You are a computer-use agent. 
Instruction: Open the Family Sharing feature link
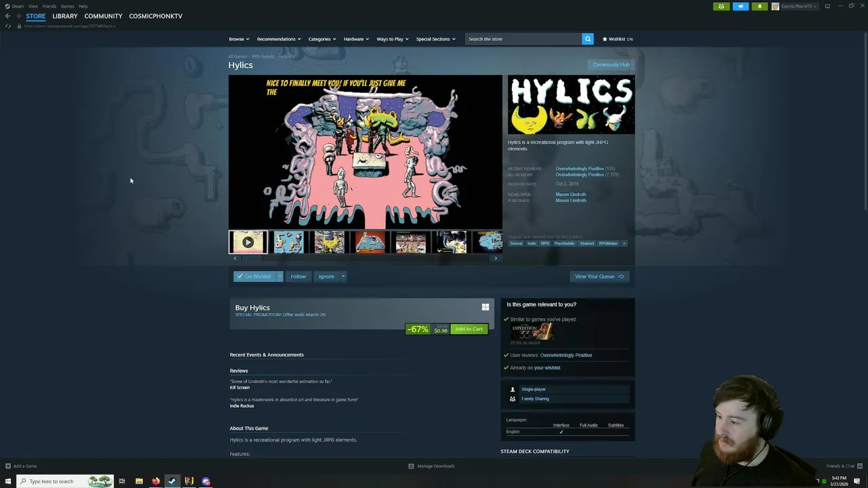tap(535, 399)
